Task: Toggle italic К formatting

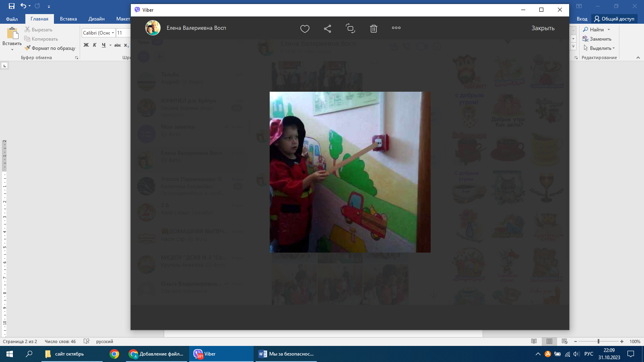Action: pyautogui.click(x=95, y=45)
